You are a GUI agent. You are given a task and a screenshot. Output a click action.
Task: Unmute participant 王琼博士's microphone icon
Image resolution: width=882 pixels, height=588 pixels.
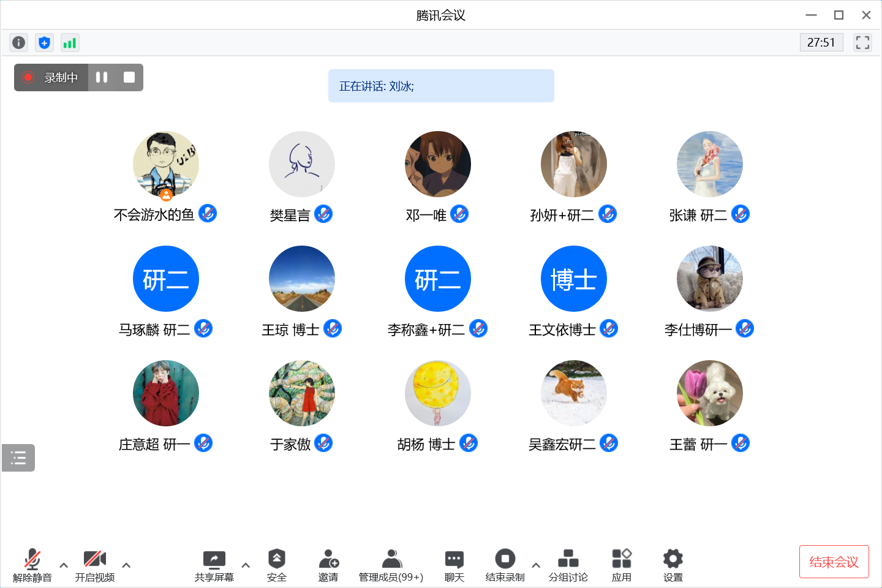point(333,329)
